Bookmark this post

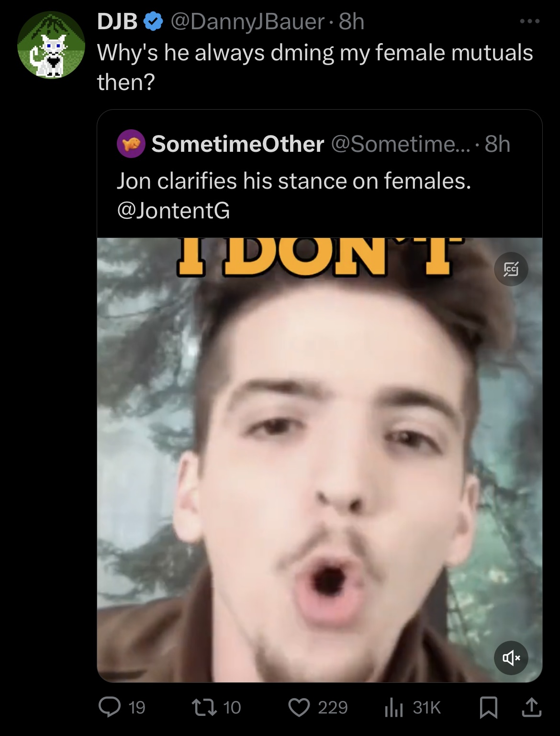click(x=488, y=707)
